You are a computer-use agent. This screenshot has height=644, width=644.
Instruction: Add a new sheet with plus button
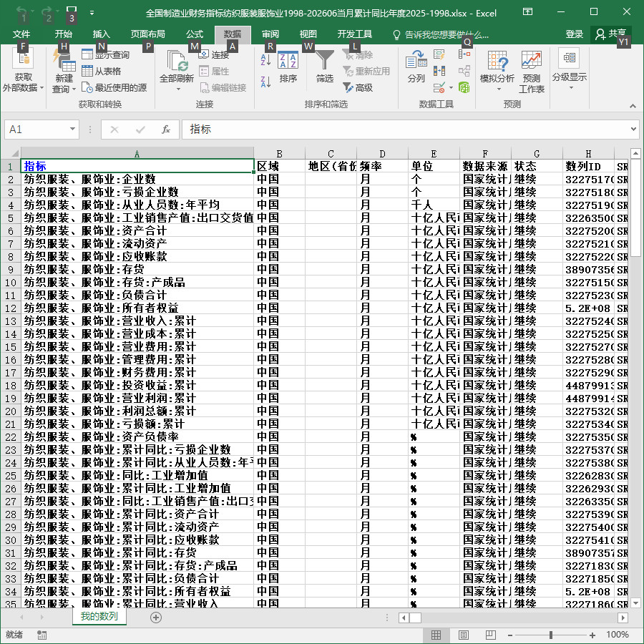coord(156,618)
